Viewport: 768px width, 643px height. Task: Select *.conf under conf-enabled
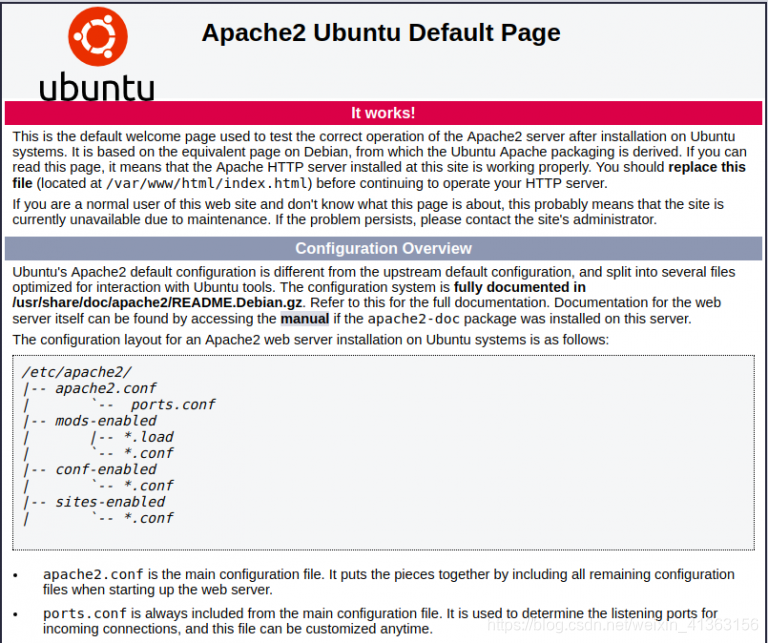98,485
